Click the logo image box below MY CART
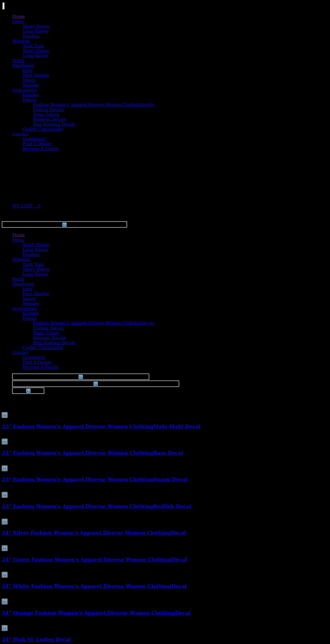 (x=64, y=224)
